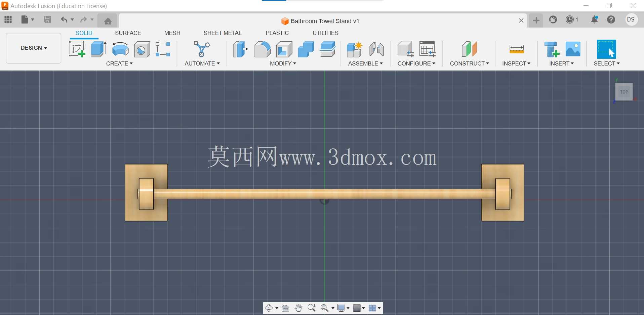Switch to the SURFACE tab
The height and width of the screenshot is (315, 644).
click(128, 33)
